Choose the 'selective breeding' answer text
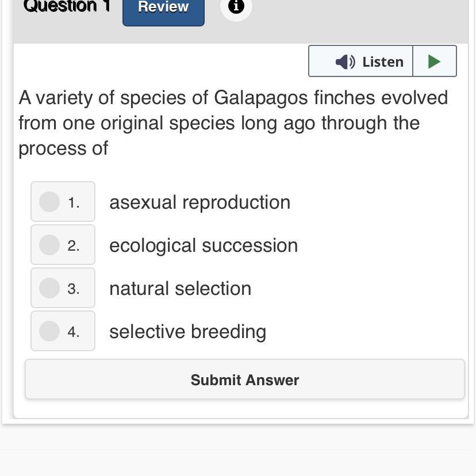The width and height of the screenshot is (476, 476). (187, 332)
